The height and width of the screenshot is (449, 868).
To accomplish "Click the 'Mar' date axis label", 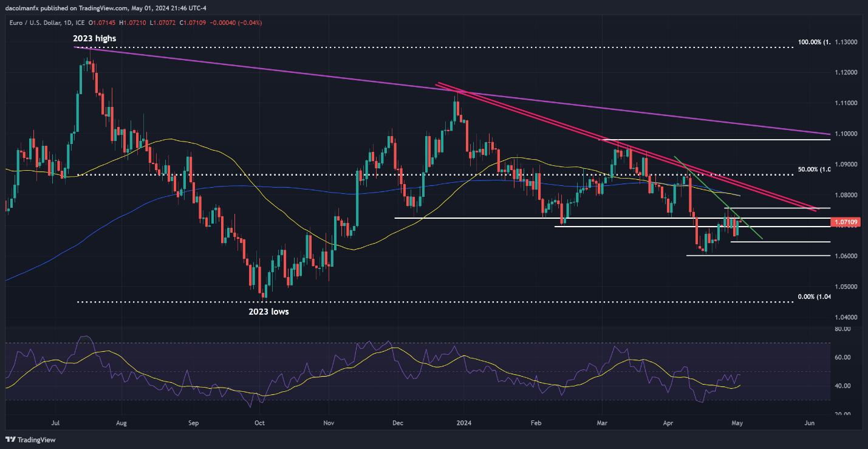I will pos(602,422).
